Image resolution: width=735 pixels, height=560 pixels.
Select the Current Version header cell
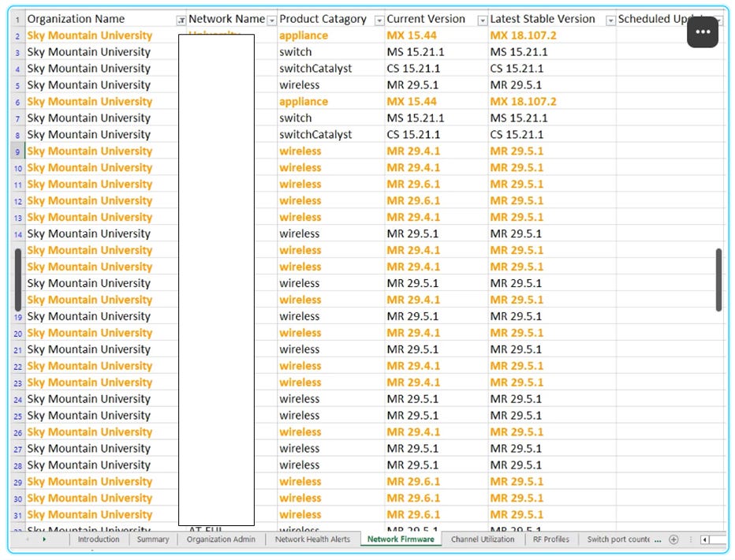pos(436,19)
